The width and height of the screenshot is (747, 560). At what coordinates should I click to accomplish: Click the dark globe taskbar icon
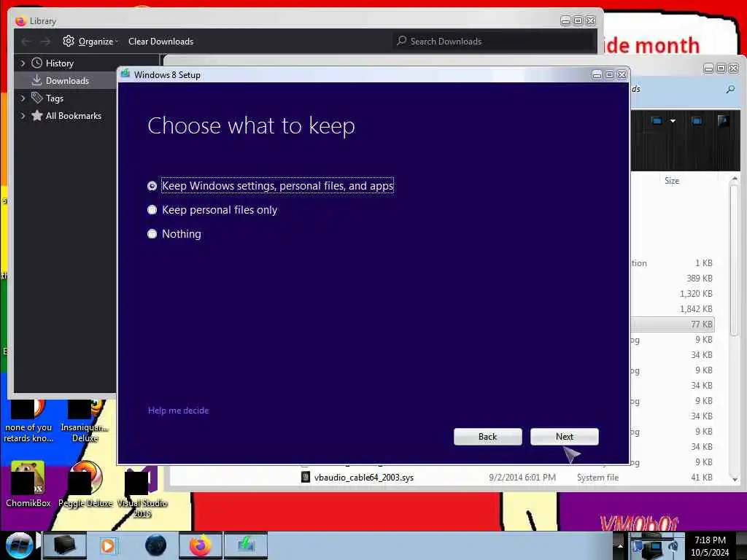coord(155,545)
